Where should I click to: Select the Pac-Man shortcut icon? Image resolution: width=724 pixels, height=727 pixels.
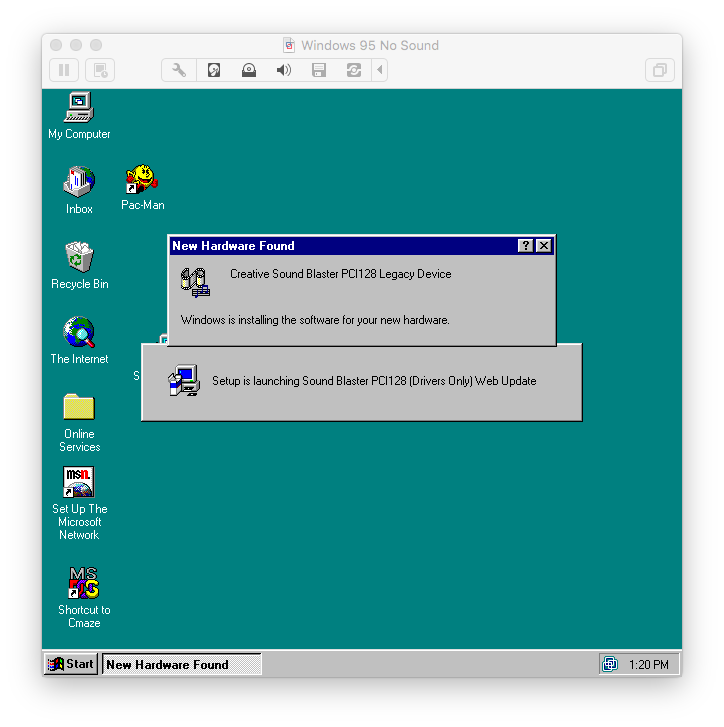[142, 180]
